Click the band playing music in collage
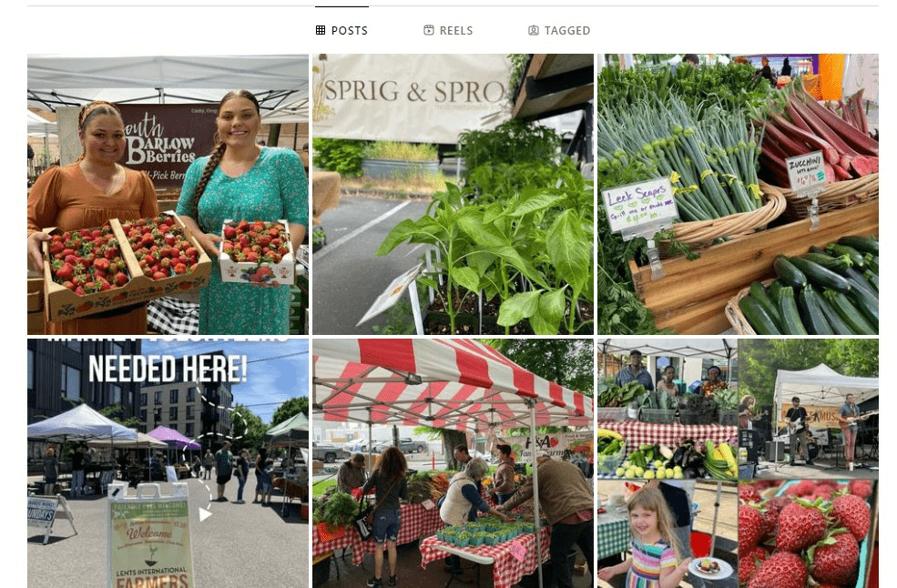 tap(809, 409)
